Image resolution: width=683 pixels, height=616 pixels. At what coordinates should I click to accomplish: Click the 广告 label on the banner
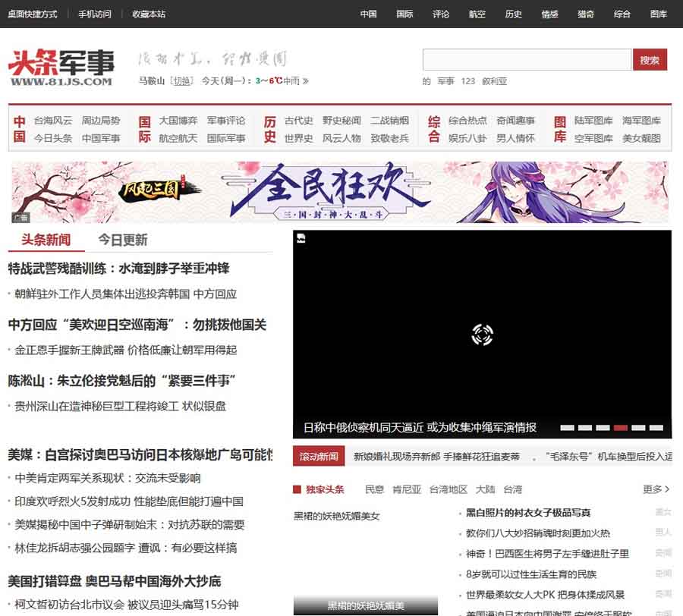click(x=20, y=218)
